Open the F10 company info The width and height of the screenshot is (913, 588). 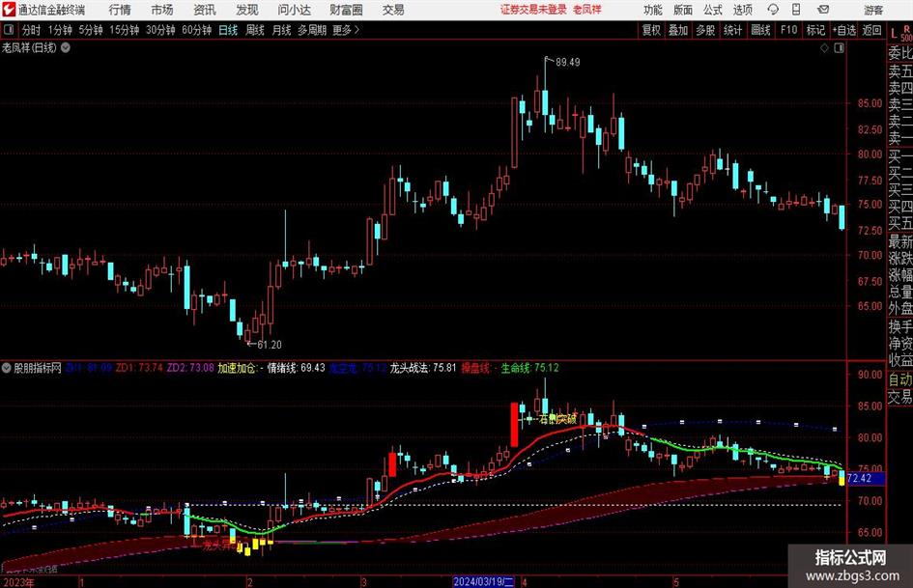788,30
